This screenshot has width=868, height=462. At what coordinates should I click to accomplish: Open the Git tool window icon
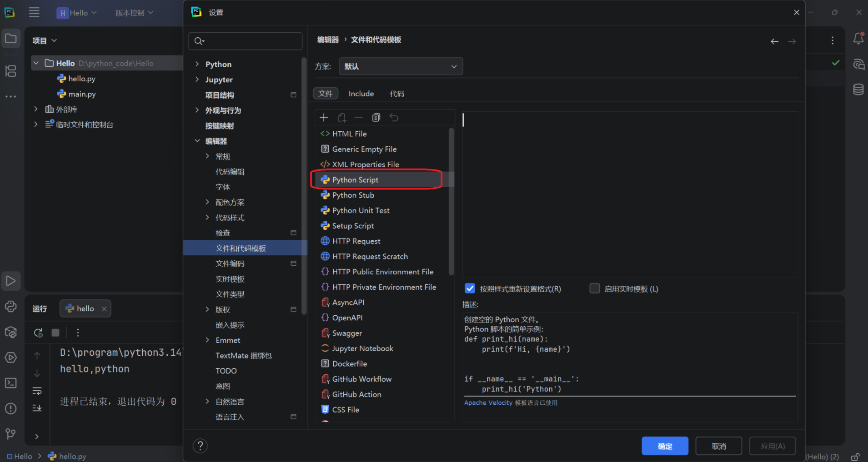[10, 434]
